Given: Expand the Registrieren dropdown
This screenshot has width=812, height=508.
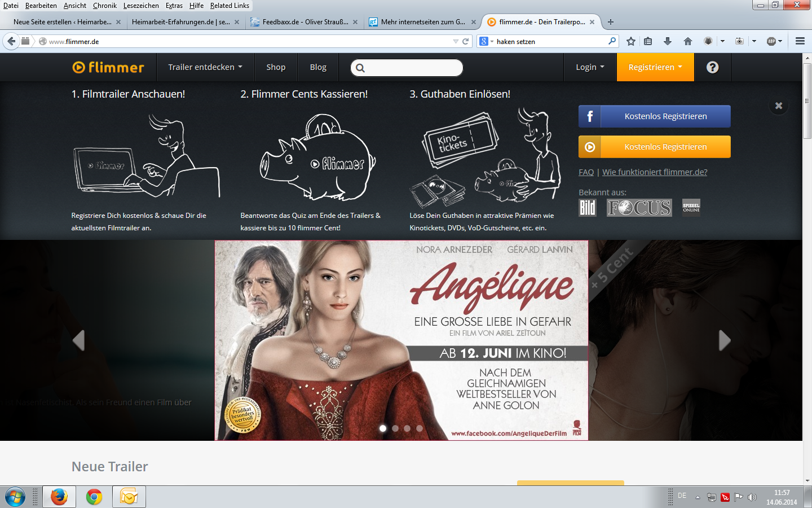Looking at the screenshot, I should click(655, 67).
